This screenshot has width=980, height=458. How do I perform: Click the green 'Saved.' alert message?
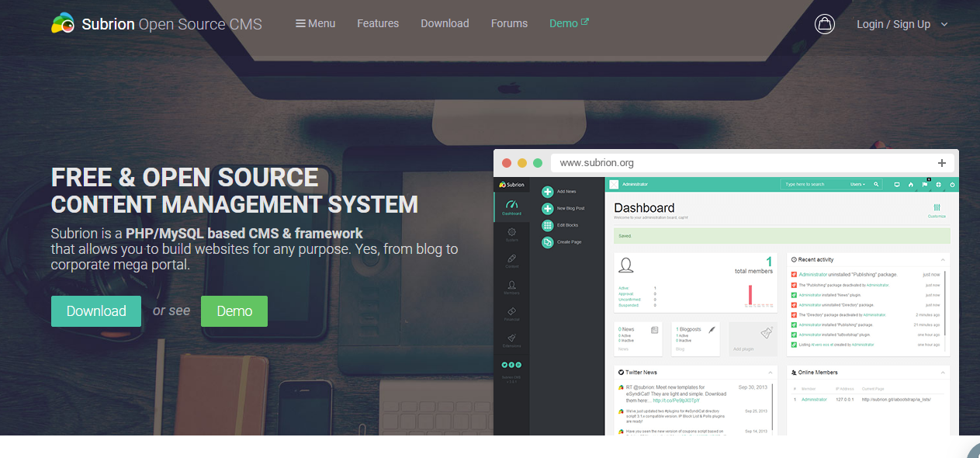781,237
